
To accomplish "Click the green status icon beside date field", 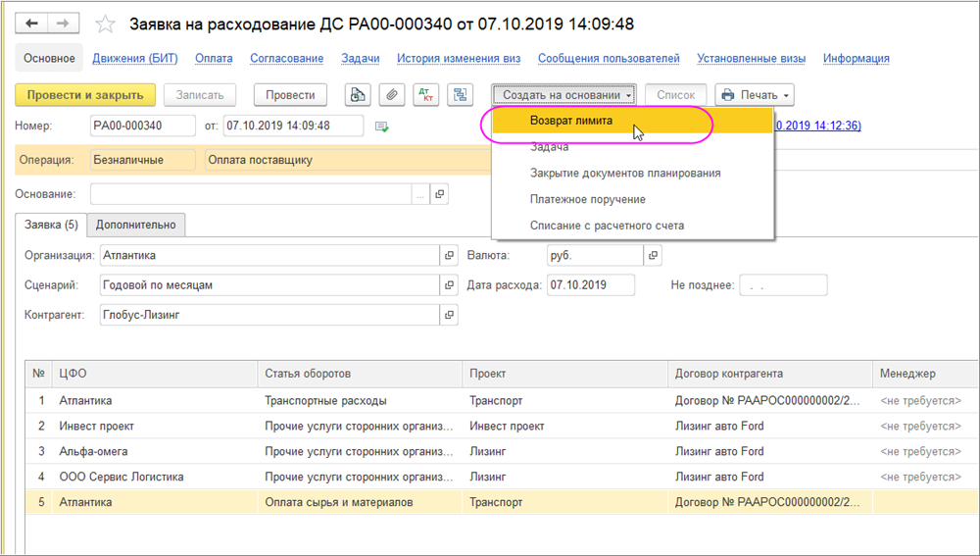I will click(382, 126).
